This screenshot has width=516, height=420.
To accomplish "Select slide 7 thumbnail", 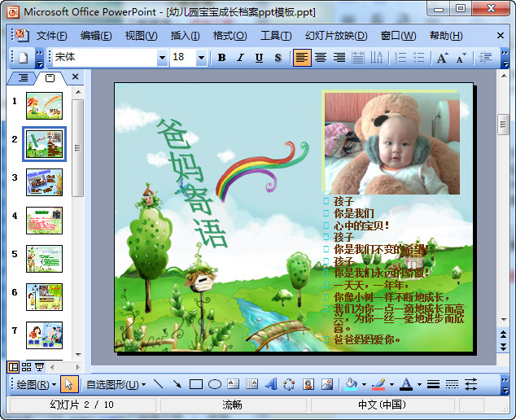I will point(45,335).
